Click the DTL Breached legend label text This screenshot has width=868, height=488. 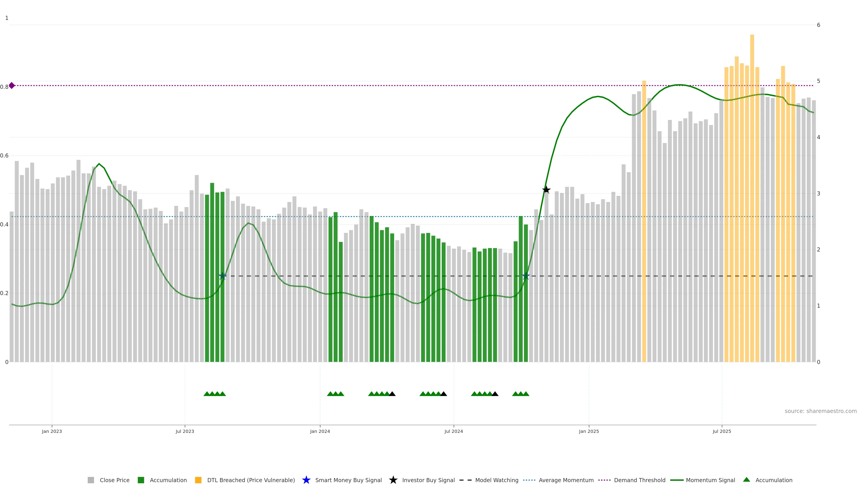pyautogui.click(x=251, y=480)
